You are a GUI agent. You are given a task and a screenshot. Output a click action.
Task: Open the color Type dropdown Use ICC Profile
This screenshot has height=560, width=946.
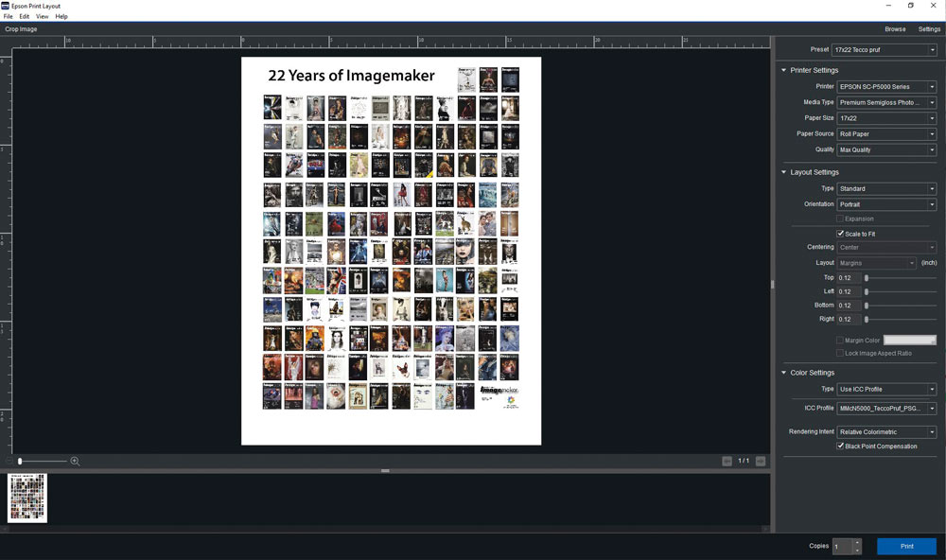(886, 389)
